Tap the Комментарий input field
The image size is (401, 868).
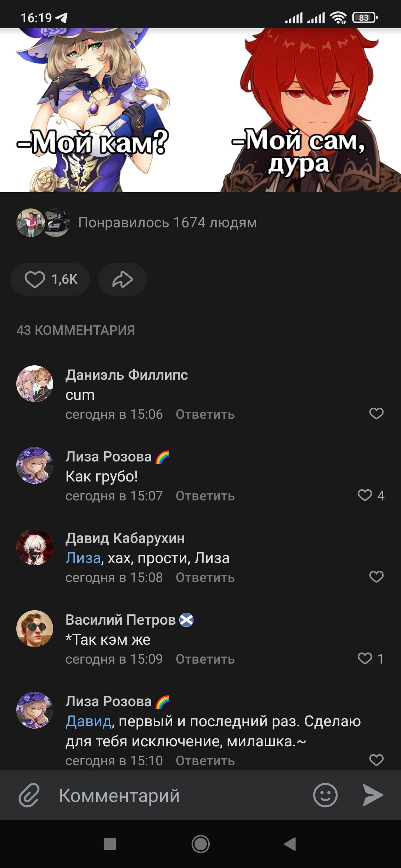[178, 796]
